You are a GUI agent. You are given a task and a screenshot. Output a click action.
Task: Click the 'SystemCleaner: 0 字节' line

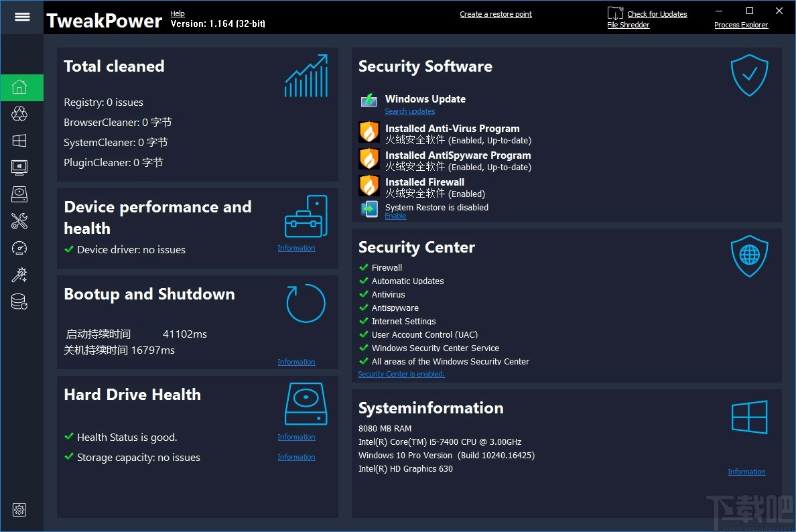point(116,143)
